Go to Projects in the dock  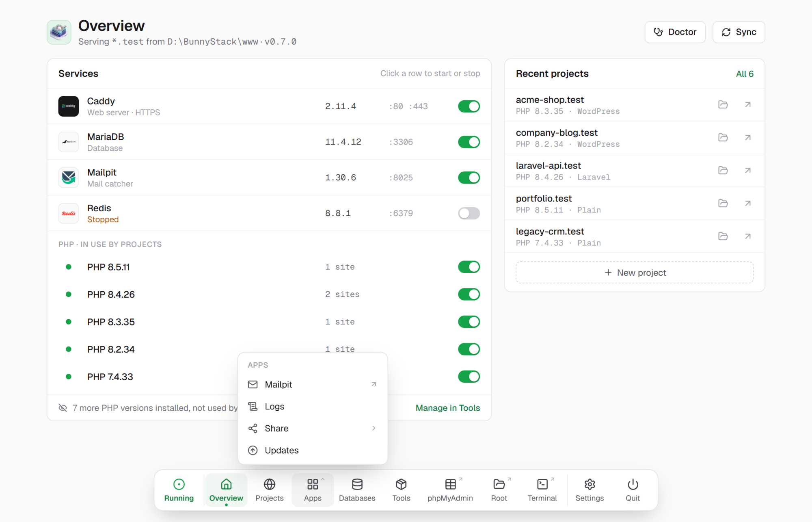pyautogui.click(x=269, y=490)
